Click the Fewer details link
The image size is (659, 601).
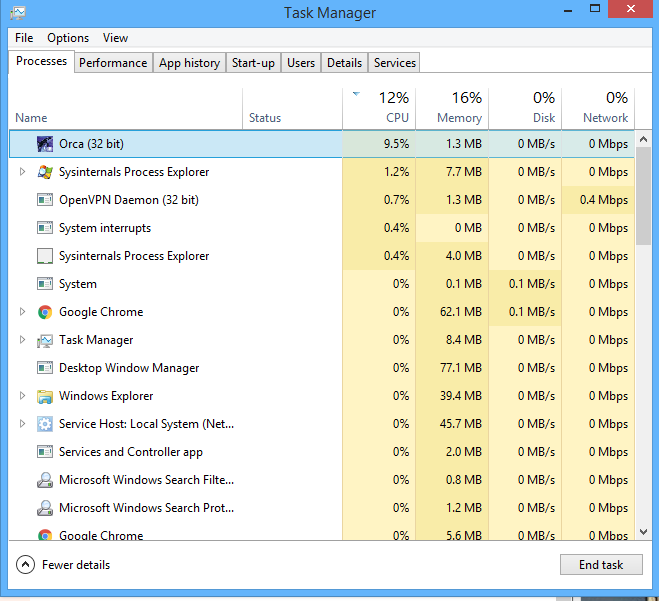(x=76, y=565)
